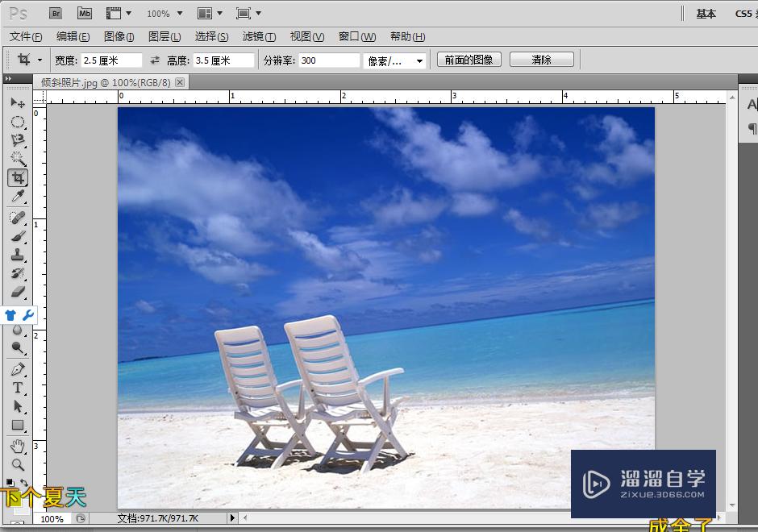Reset default foreground and background colors
The image size is (758, 532).
pyautogui.click(x=10, y=482)
